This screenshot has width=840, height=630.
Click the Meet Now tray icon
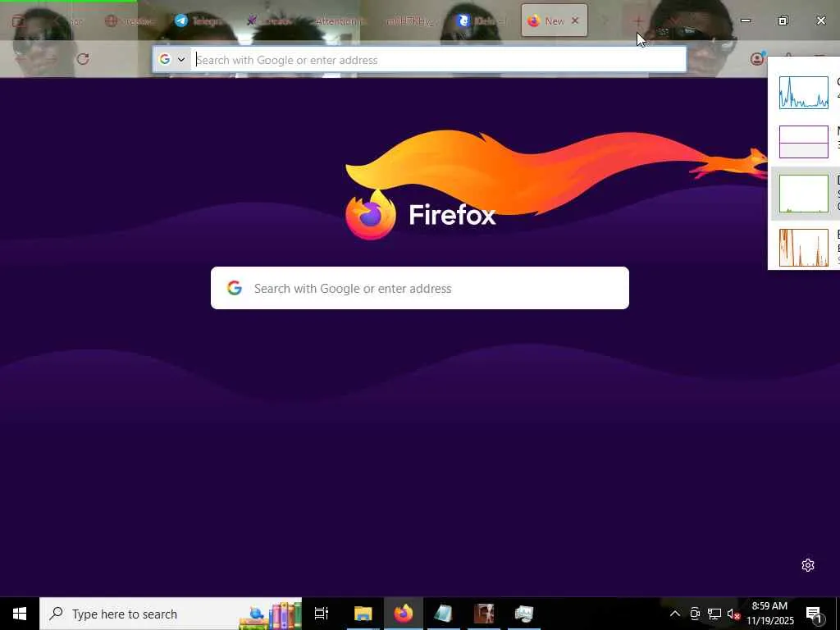tap(695, 614)
